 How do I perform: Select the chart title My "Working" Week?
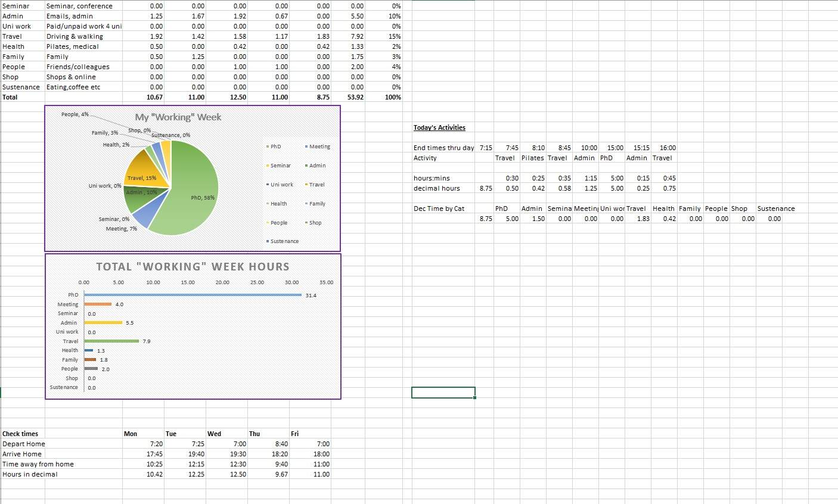(x=177, y=117)
